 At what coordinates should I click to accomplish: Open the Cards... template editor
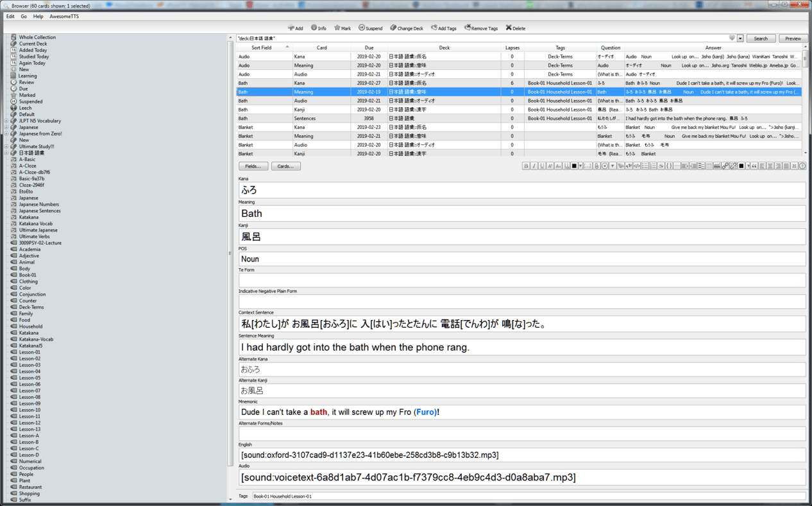click(285, 166)
